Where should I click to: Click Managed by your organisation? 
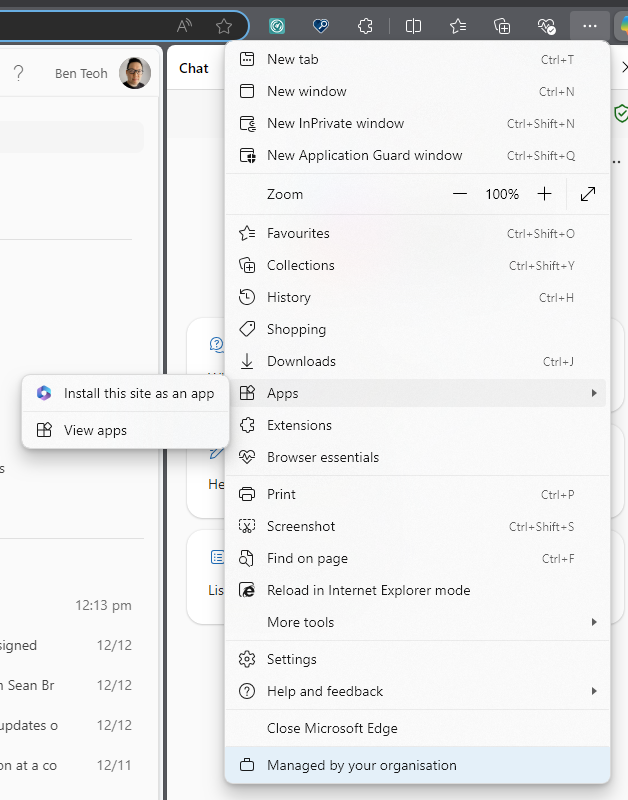click(x=417, y=765)
